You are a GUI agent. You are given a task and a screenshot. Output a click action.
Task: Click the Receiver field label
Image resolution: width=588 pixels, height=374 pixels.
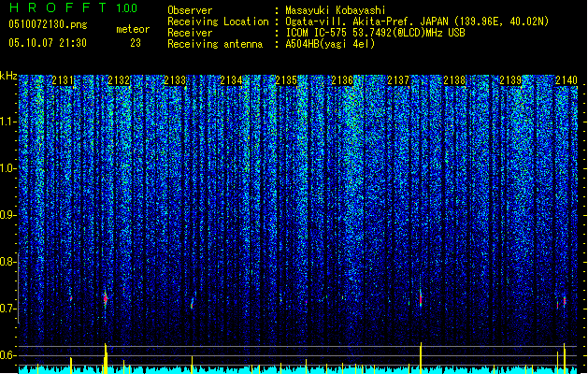(x=190, y=33)
